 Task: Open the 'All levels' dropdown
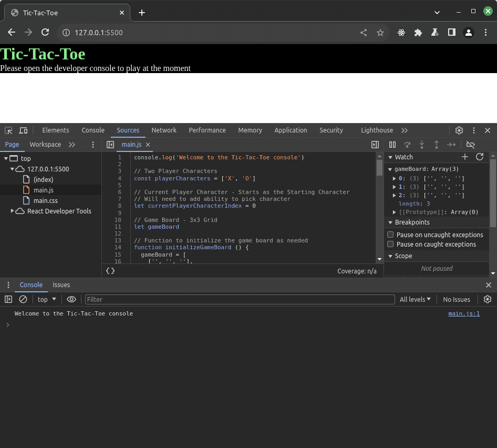415,299
